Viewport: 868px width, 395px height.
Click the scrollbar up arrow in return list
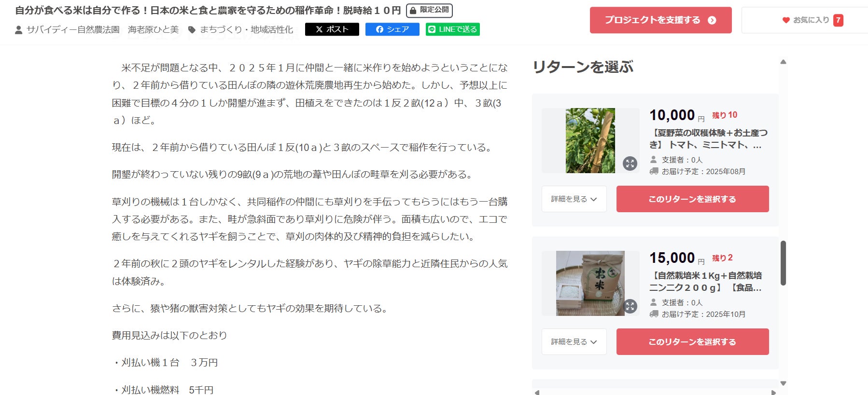[x=783, y=62]
